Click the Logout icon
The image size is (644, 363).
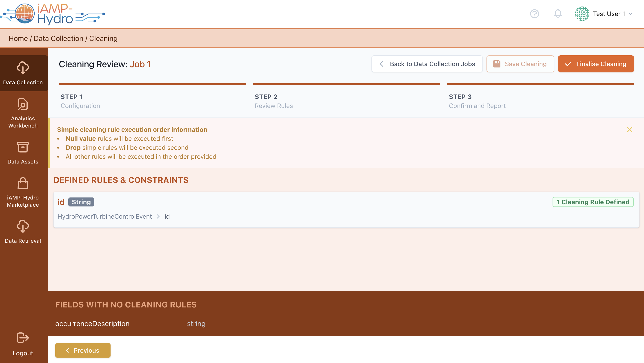coord(23,338)
